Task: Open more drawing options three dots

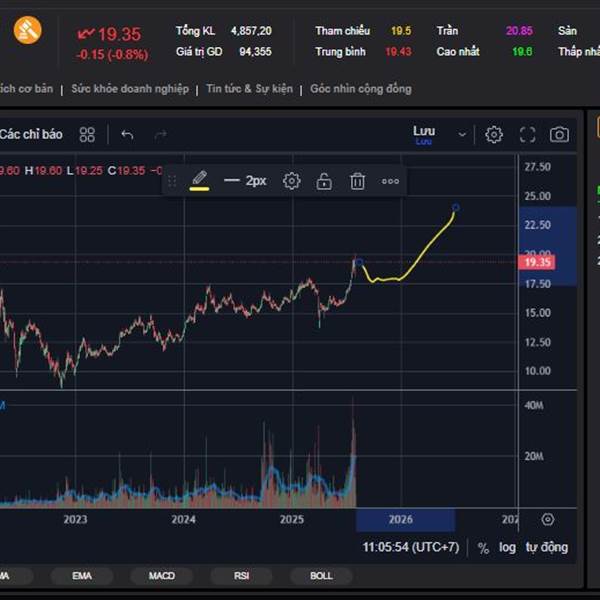Action: (390, 181)
